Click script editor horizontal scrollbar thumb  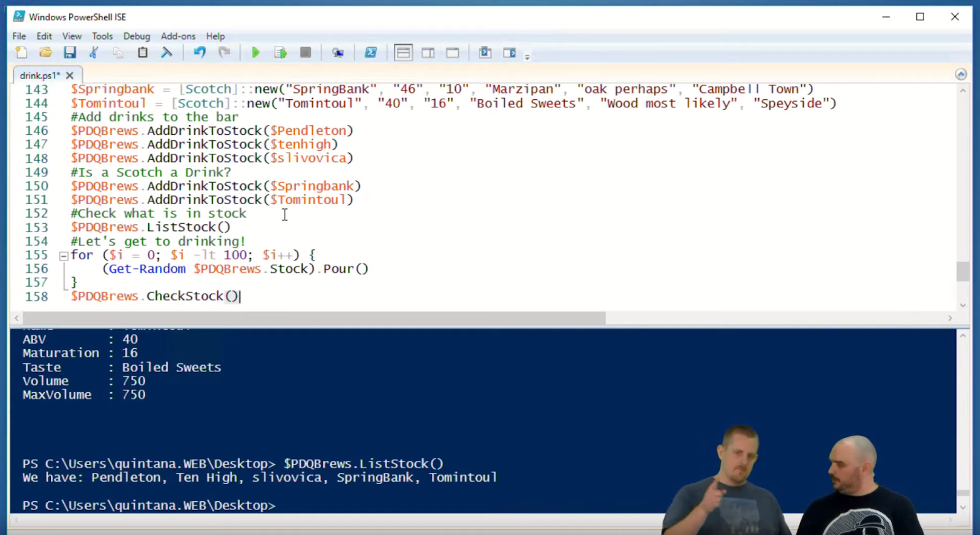314,318
